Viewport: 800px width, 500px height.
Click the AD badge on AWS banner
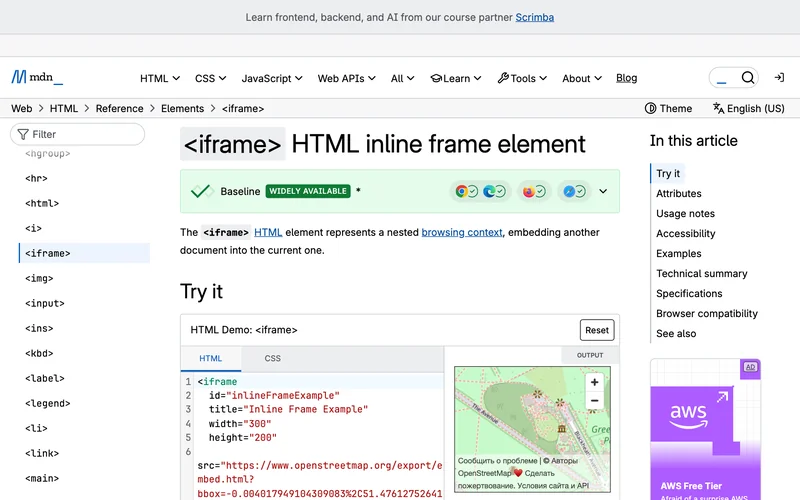pos(750,367)
